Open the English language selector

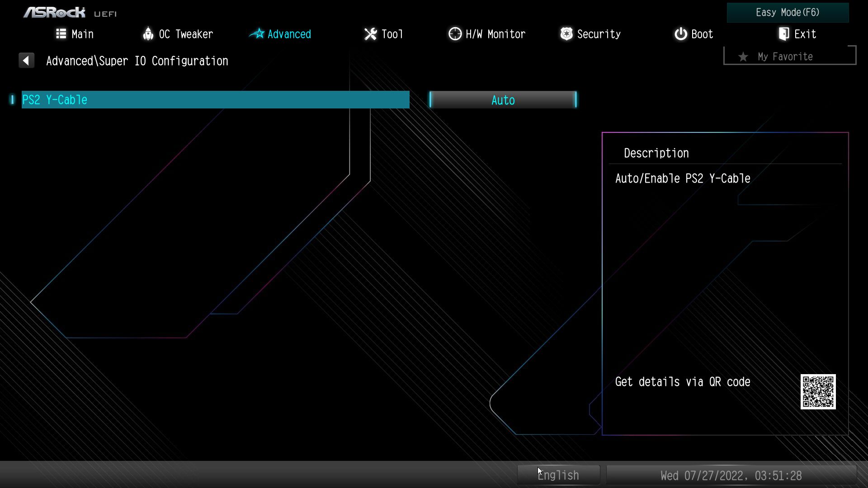(x=558, y=475)
